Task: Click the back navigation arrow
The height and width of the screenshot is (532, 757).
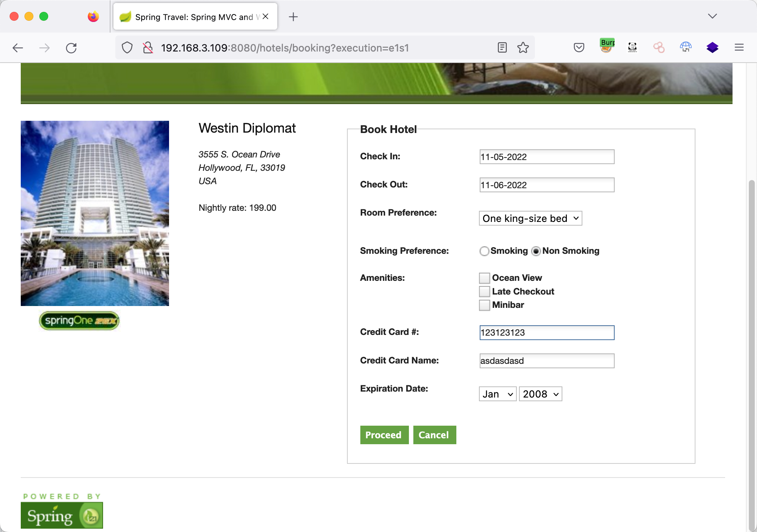Action: (18, 48)
